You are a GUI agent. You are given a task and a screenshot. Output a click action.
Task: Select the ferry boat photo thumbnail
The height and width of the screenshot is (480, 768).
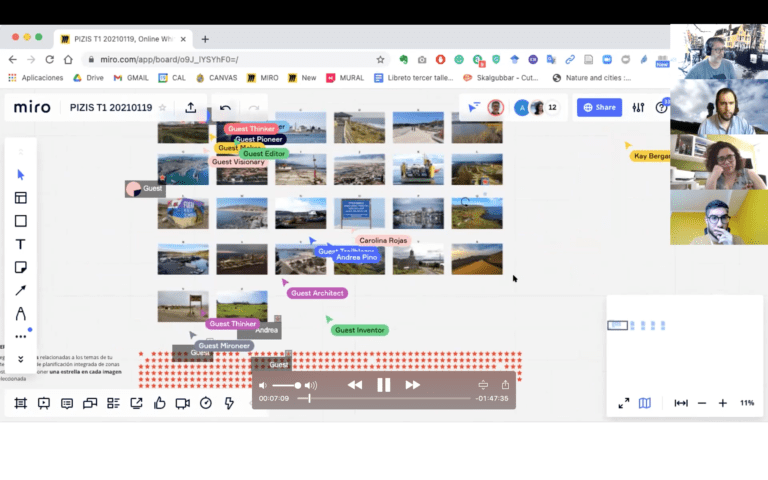point(418,169)
